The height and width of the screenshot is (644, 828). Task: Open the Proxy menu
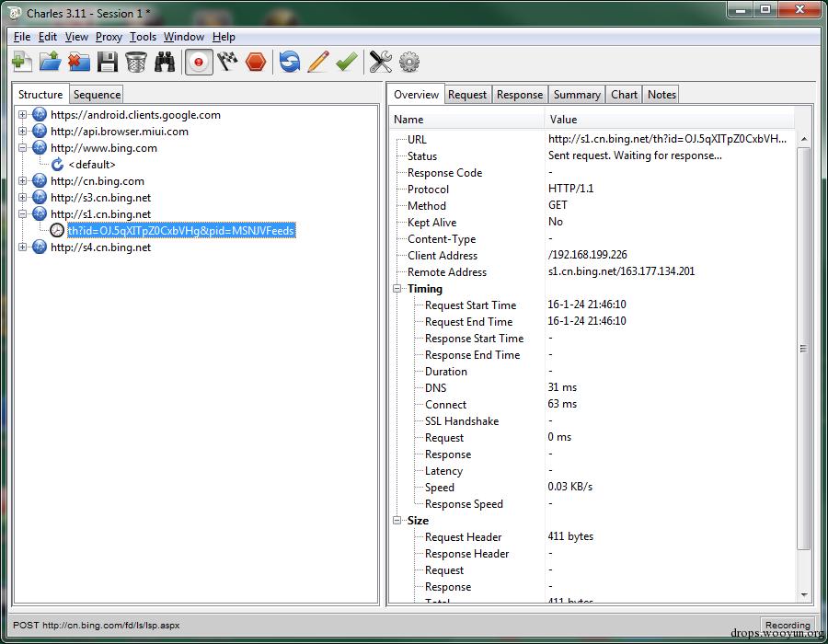coord(109,37)
